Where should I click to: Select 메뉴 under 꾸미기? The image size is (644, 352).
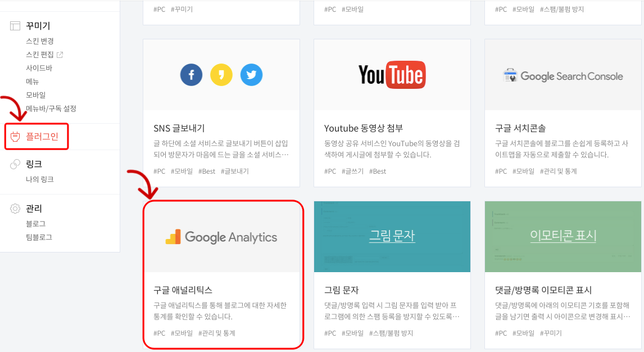[x=33, y=82]
